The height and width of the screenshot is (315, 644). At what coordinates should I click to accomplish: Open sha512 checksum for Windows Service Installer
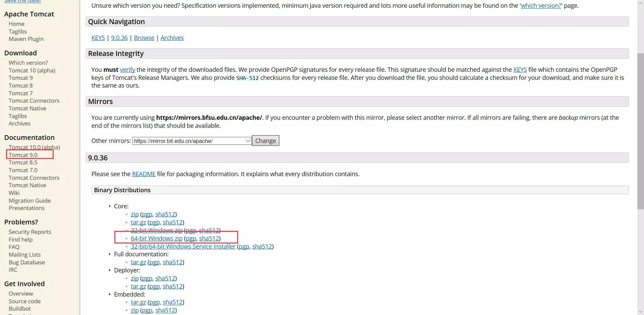[262, 247]
